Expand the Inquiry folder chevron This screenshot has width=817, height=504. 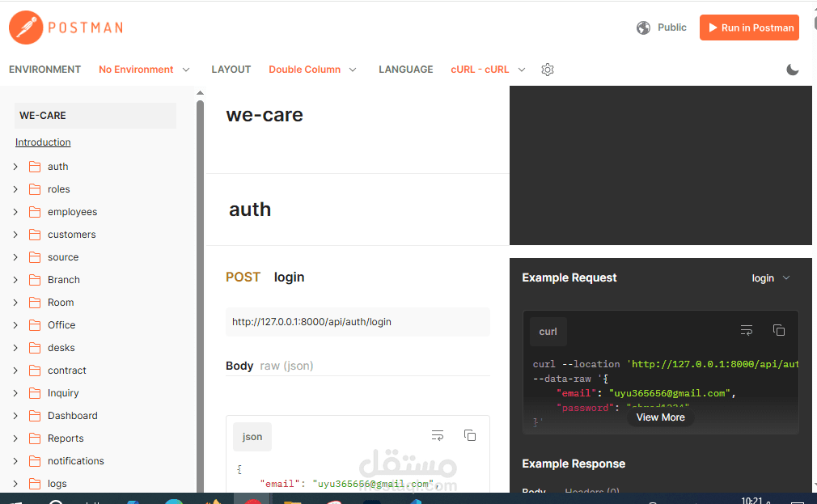point(15,393)
